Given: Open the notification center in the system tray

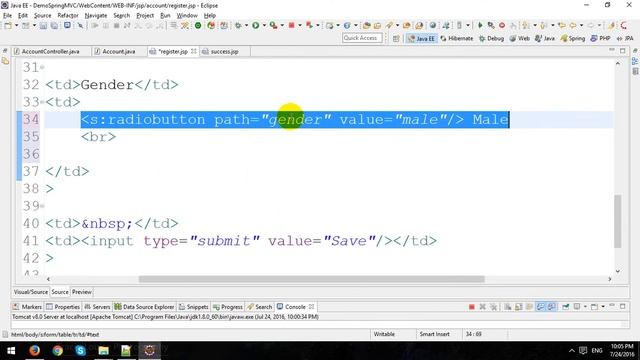Looking at the screenshot, I should [x=583, y=351].
